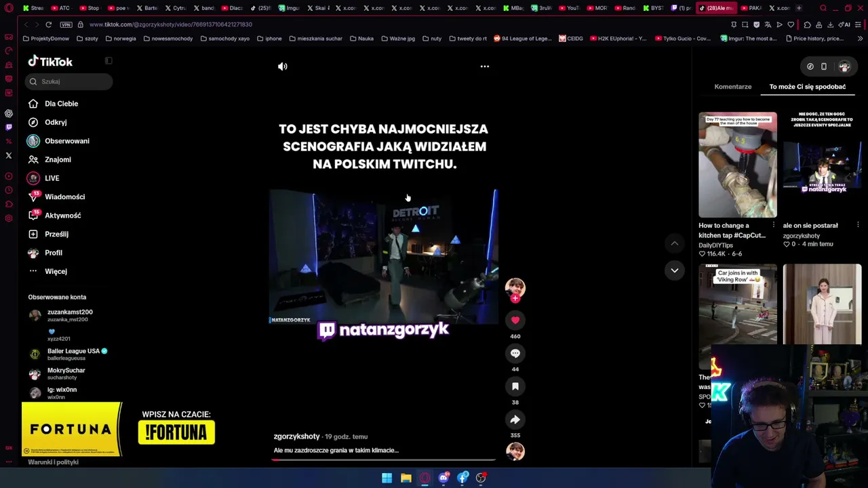Open Nauka bookmarks folder
Screen dimensions: 868x488
[x=361, y=39]
